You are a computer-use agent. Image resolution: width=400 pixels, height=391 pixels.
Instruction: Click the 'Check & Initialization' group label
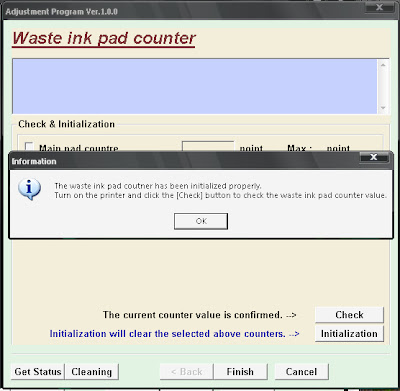point(66,124)
